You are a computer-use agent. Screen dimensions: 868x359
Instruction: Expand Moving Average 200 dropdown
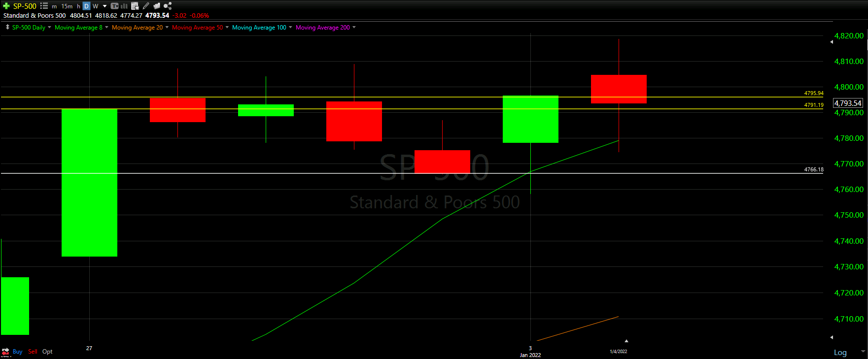tap(354, 28)
